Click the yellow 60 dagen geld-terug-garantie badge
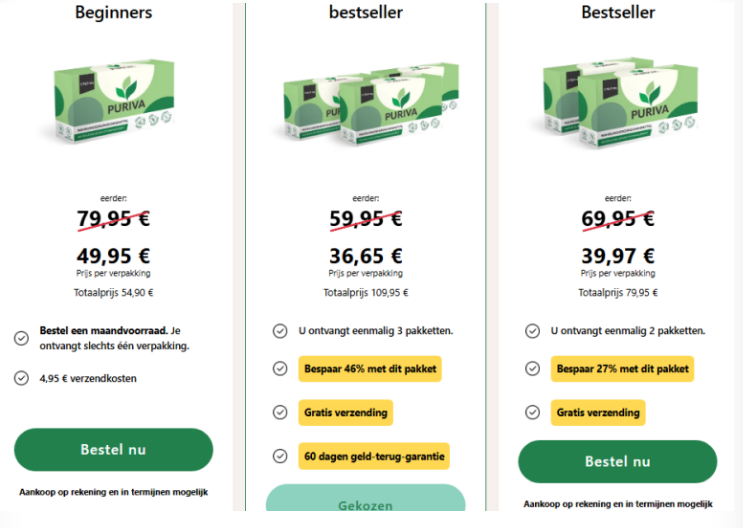The height and width of the screenshot is (528, 743). pos(374,456)
